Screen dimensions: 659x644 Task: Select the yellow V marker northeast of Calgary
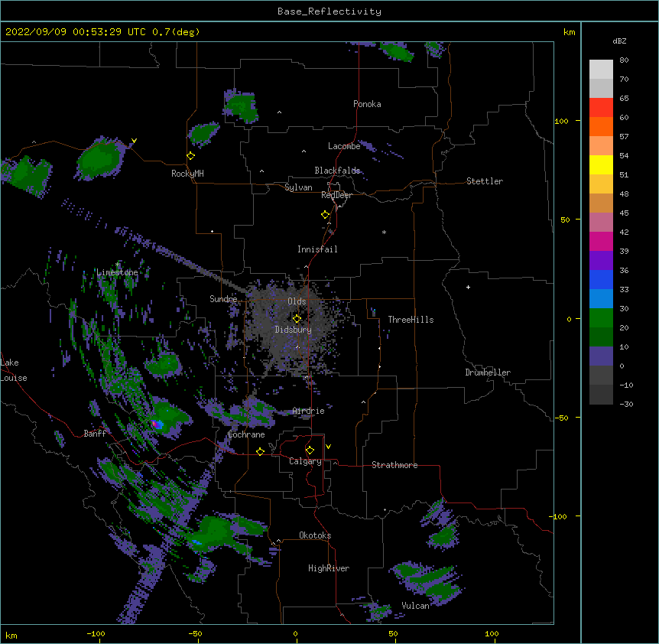pos(328,447)
